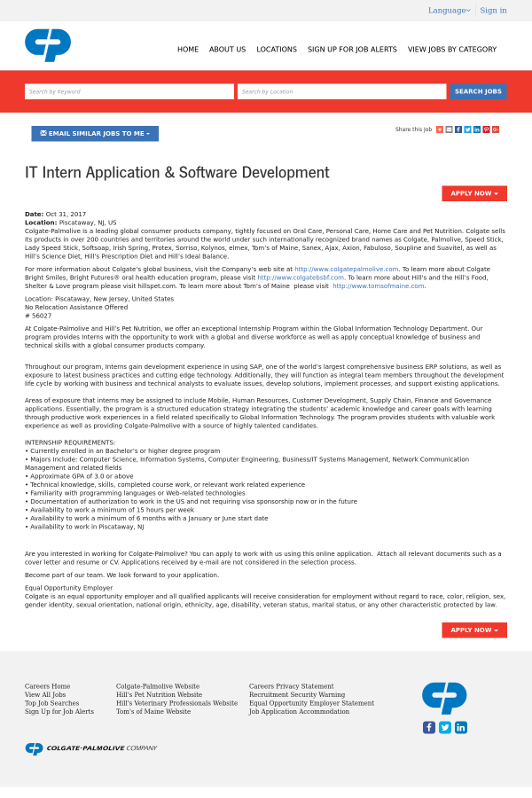The width and height of the screenshot is (532, 798).
Task: Click the Sign in link
Action: [493, 10]
